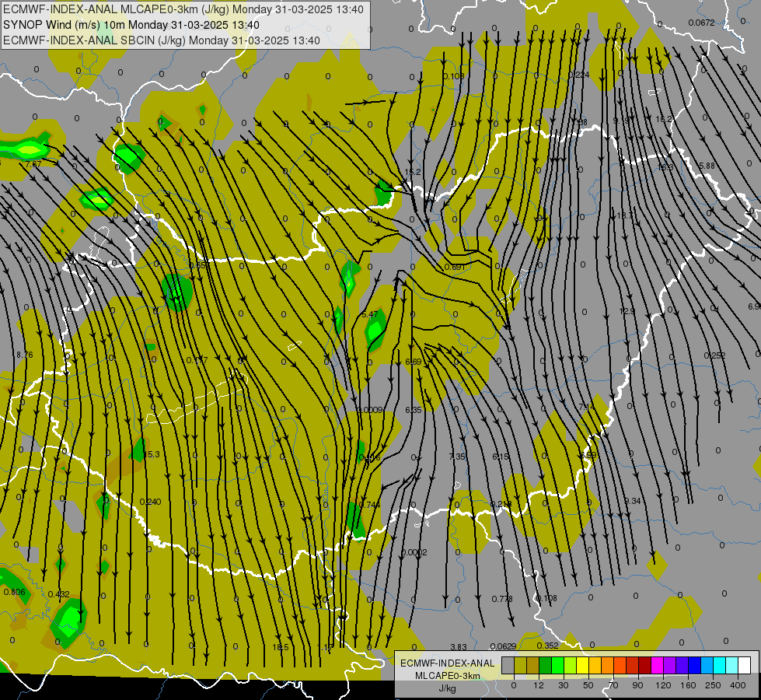Click the J/kg unit label in legend
Image resolution: width=761 pixels, height=700 pixels.
(x=447, y=688)
